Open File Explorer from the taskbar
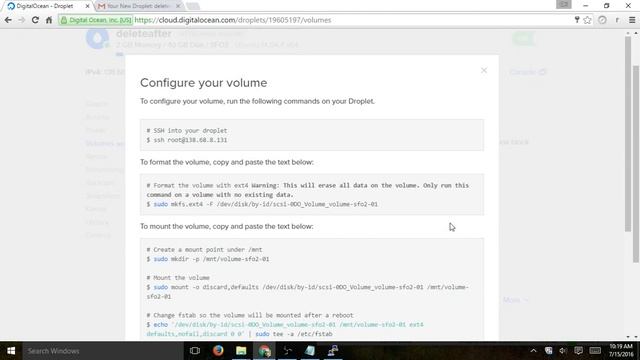This screenshot has width=640, height=360. 241,351
